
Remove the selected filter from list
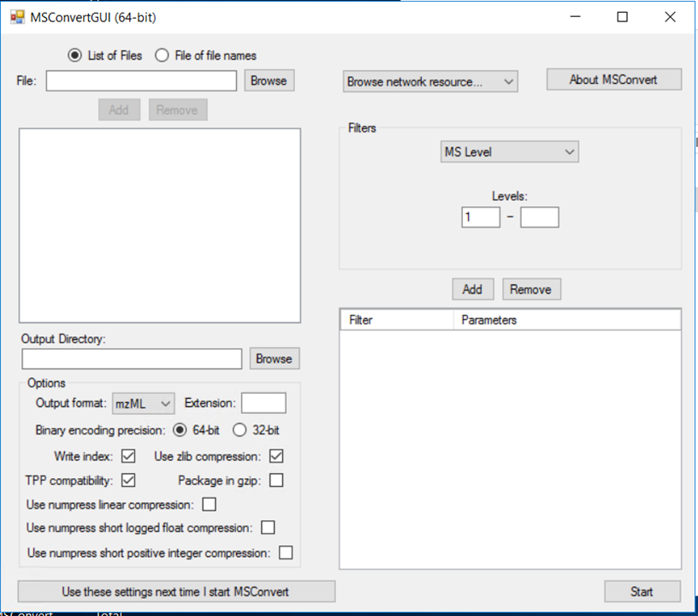(531, 289)
